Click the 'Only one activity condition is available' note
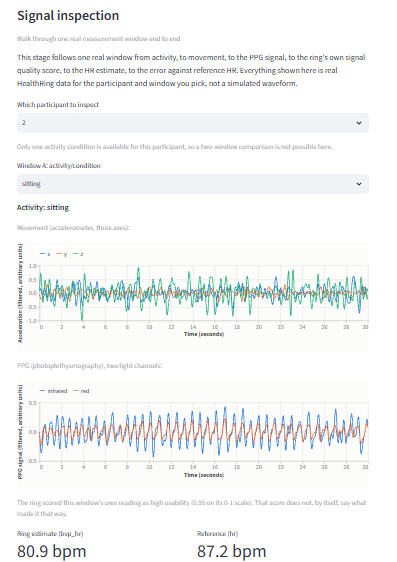This screenshot has width=397, height=562. coord(175,147)
